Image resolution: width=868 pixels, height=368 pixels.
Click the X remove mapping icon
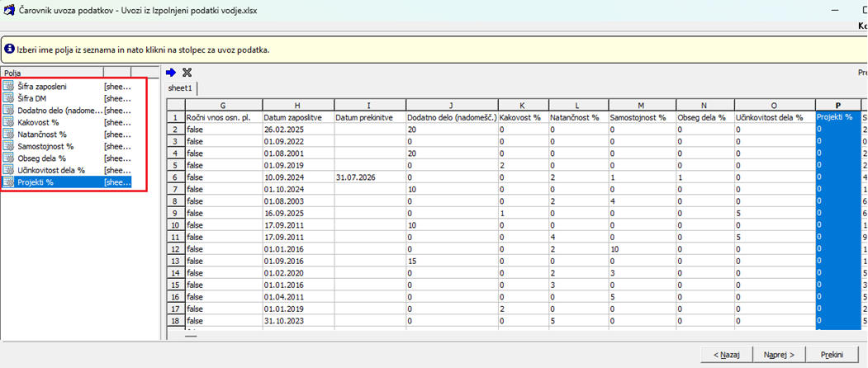[x=187, y=72]
